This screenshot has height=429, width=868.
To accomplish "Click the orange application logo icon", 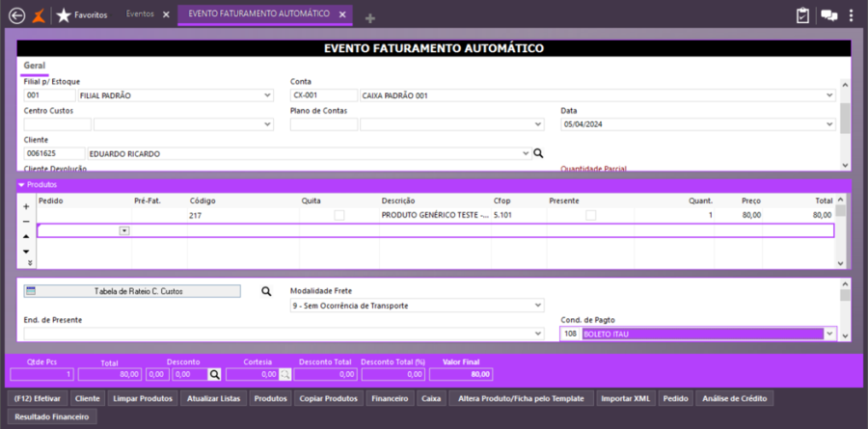I will click(39, 15).
